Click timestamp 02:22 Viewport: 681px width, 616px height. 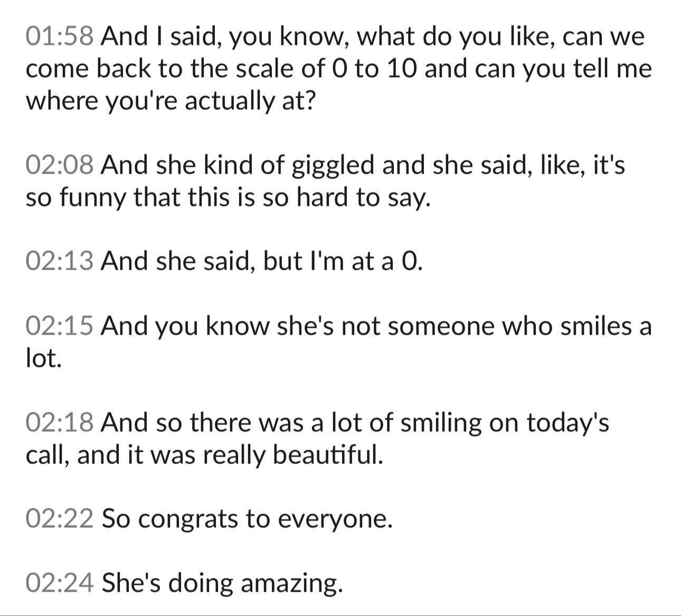pyautogui.click(x=60, y=519)
